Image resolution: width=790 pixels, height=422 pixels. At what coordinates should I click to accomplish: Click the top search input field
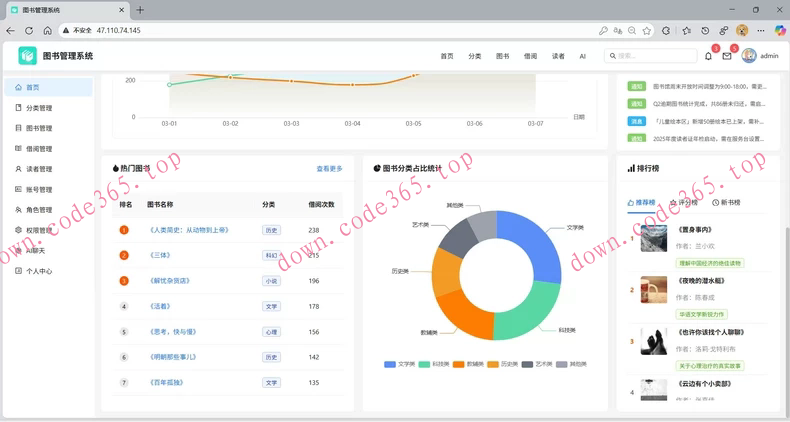(x=655, y=56)
